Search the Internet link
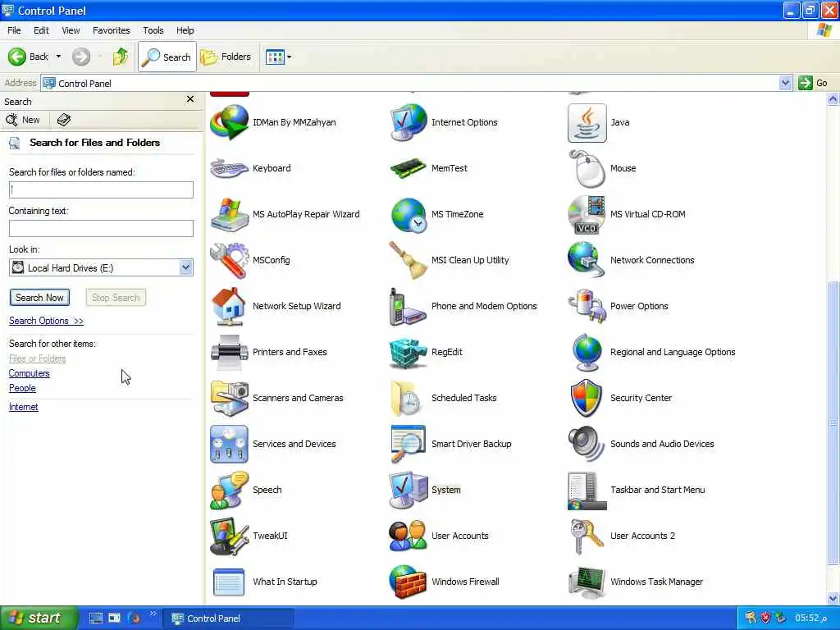Image resolution: width=840 pixels, height=630 pixels. point(24,407)
